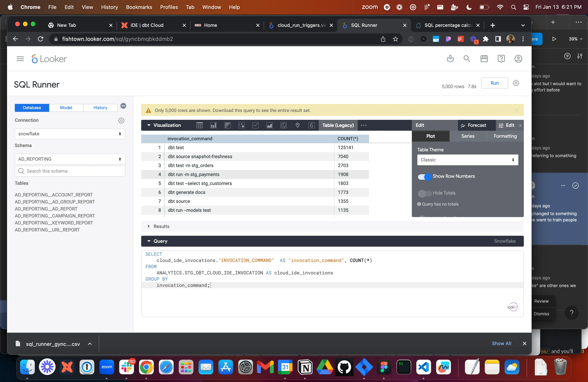Open Connection settings gear icon
Image resolution: width=588 pixels, height=382 pixels.
coord(121,121)
